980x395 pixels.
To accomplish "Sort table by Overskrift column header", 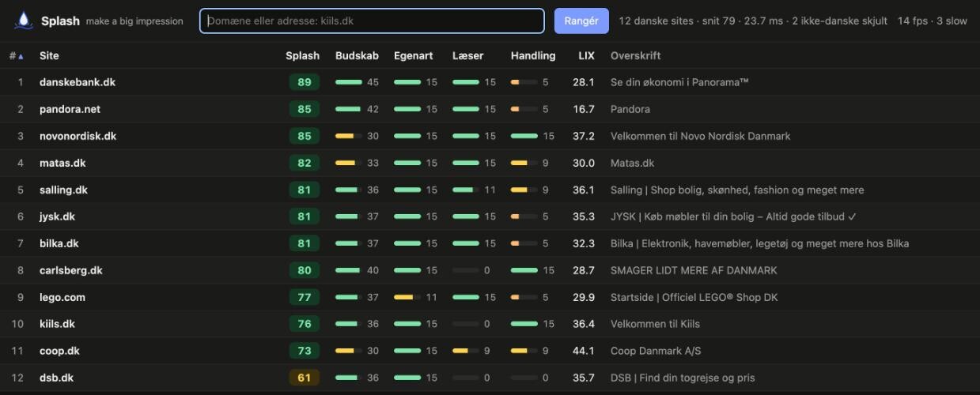I will point(635,55).
